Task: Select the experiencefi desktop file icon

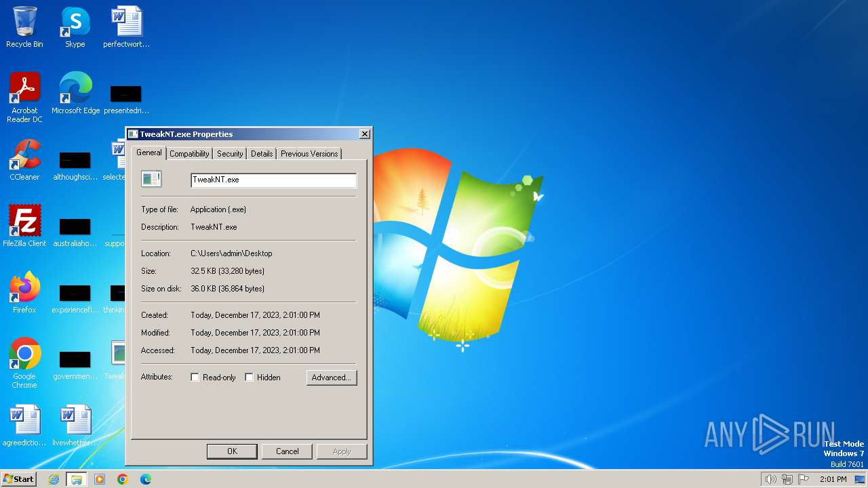Action: pyautogui.click(x=75, y=298)
